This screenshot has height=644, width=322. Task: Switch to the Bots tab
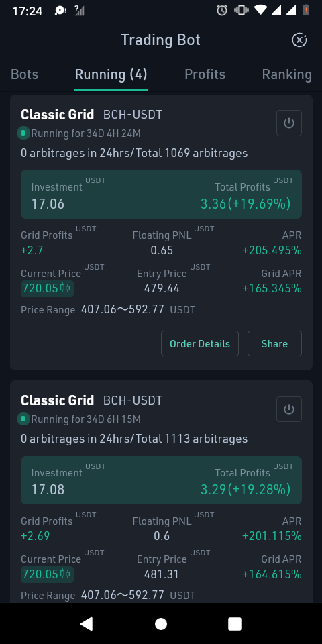coord(25,74)
